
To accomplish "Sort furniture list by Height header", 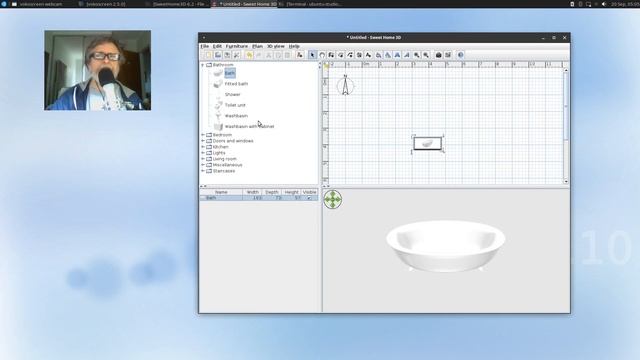I will click(x=291, y=192).
